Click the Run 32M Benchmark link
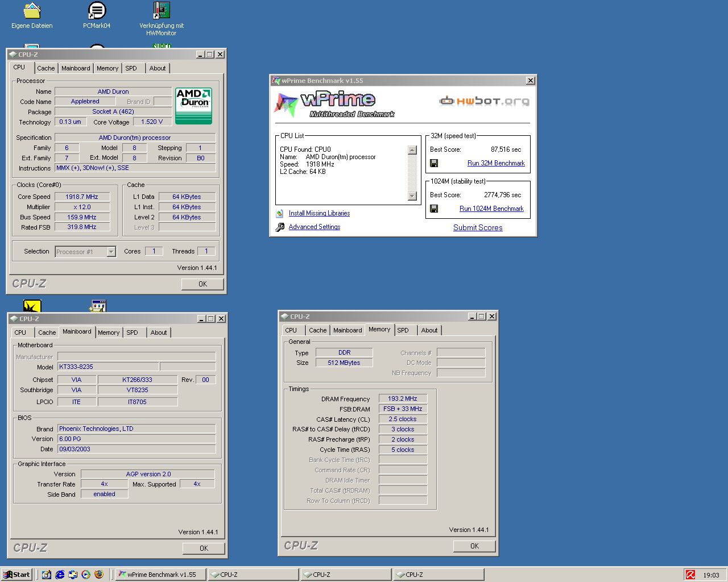 pyautogui.click(x=496, y=163)
